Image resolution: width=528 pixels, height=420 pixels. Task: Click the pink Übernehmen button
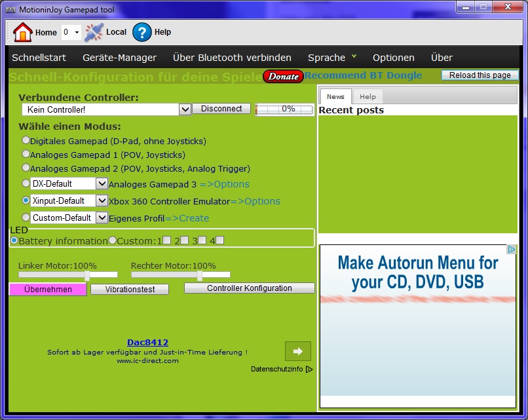[48, 290]
